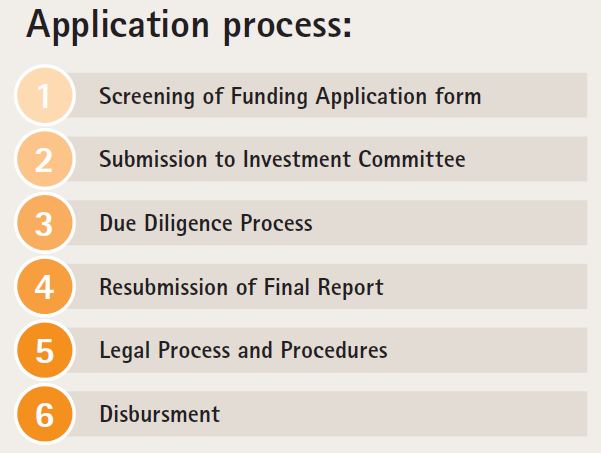Click the step 1 circle icon

pyautogui.click(x=45, y=95)
